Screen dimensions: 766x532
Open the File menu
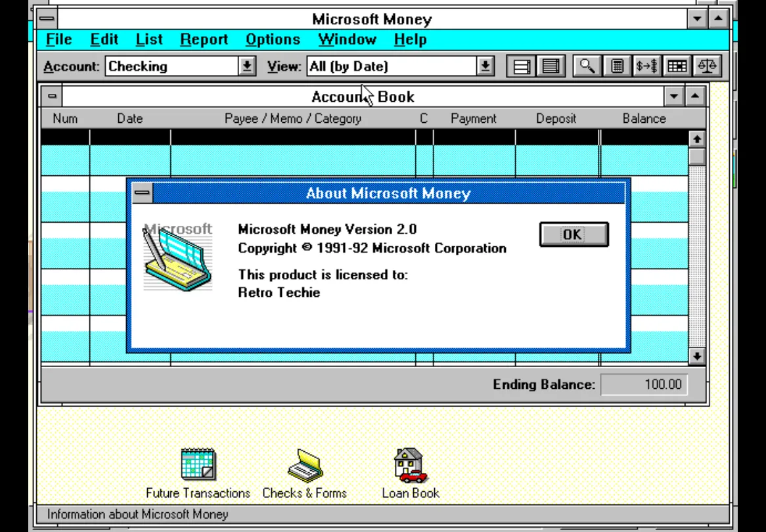[58, 39]
